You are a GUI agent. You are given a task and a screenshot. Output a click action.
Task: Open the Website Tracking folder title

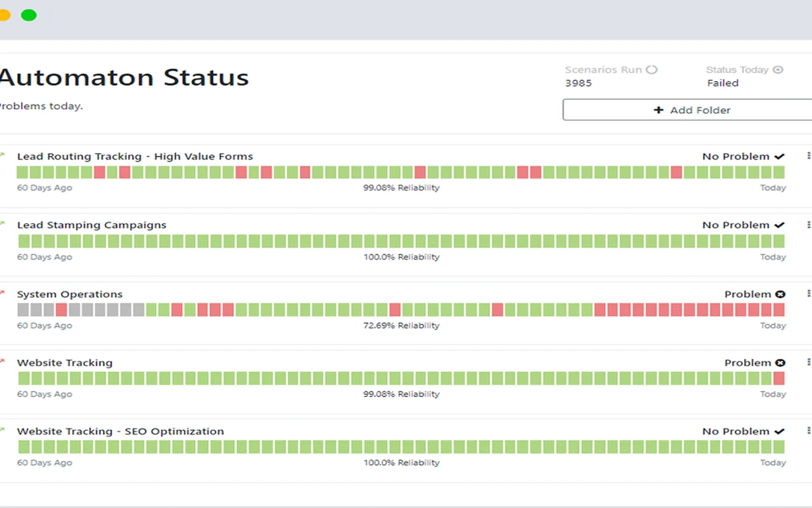[64, 363]
